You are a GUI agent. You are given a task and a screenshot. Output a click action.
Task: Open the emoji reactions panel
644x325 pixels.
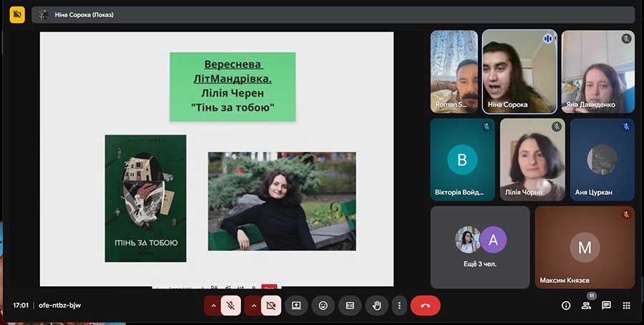[323, 306]
